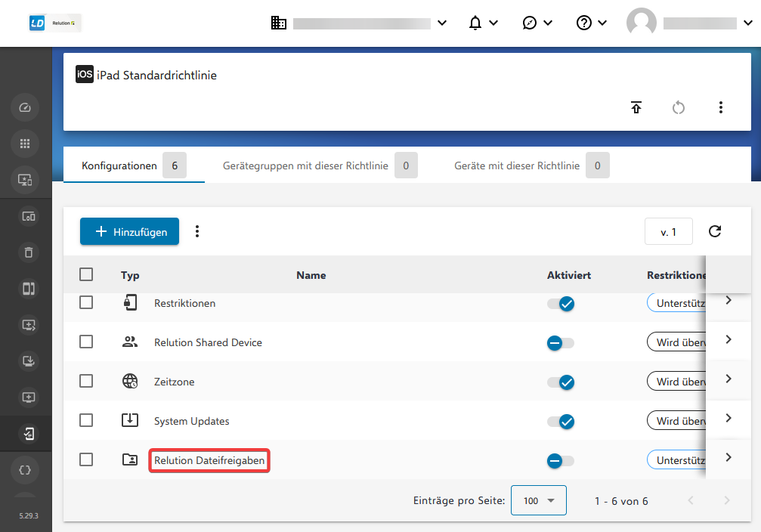Switch to Konfigurationen tab
This screenshot has width=761, height=532.
pos(134,165)
